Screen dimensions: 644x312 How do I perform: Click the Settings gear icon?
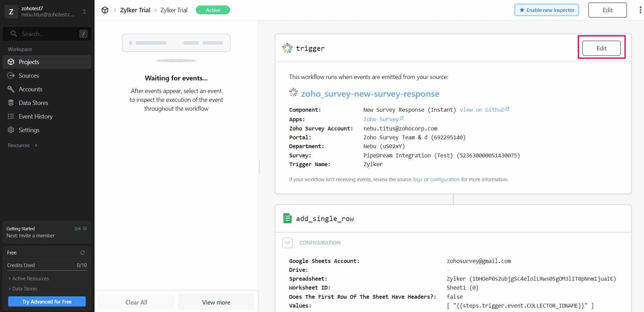[x=11, y=130]
